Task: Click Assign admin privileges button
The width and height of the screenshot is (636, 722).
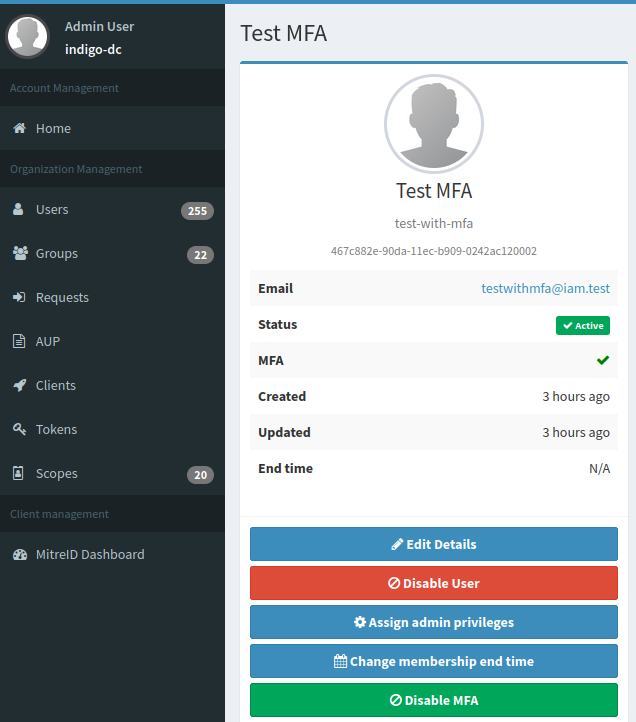Action: click(x=434, y=622)
